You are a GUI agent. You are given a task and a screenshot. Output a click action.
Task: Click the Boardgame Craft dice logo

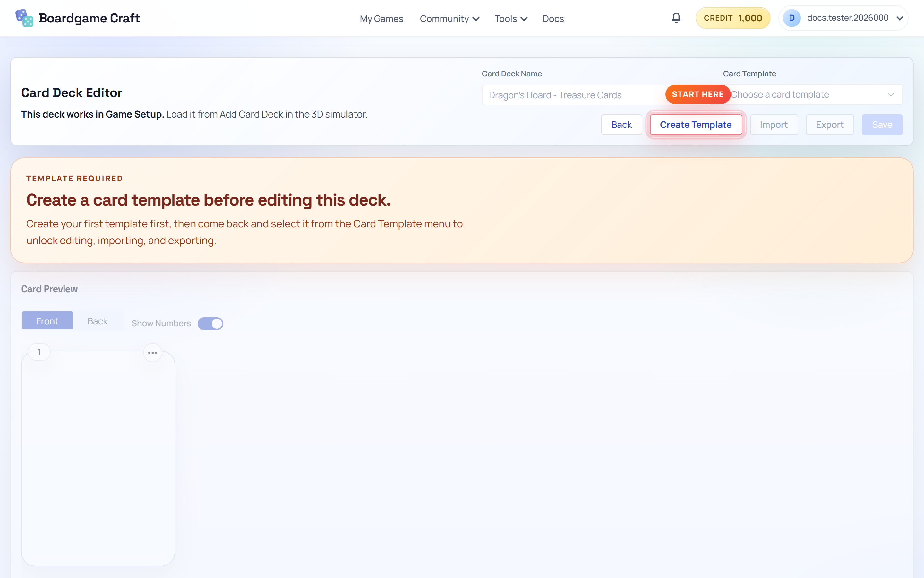(x=24, y=18)
